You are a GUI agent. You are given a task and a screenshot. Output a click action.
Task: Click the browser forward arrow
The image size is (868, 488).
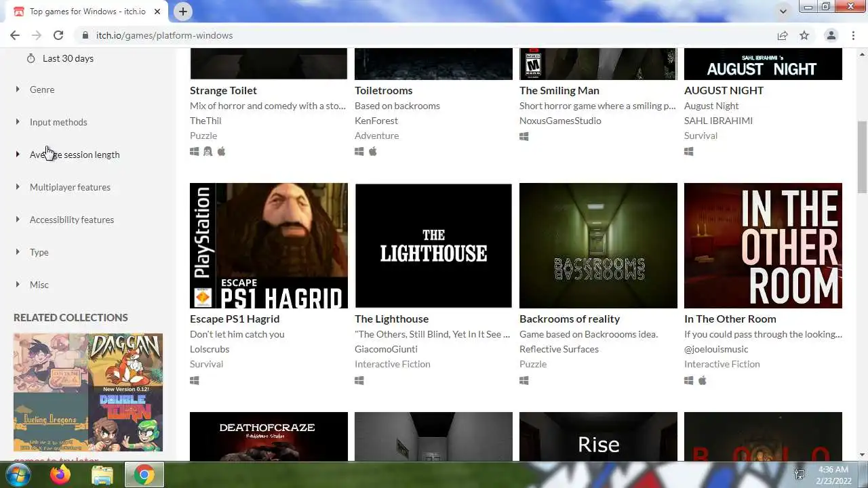(x=37, y=35)
